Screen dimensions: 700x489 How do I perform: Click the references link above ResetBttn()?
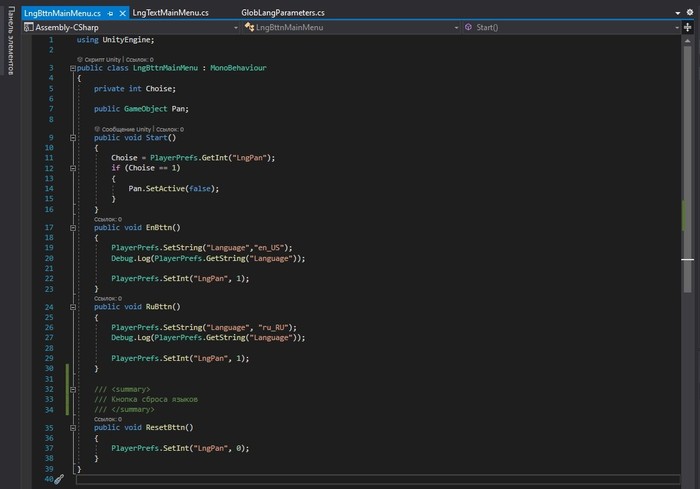(x=108, y=419)
